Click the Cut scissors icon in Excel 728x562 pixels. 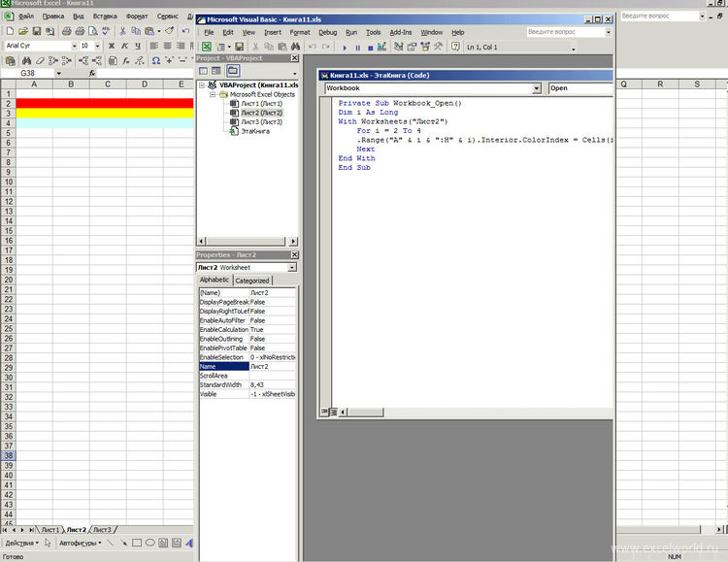point(122,31)
